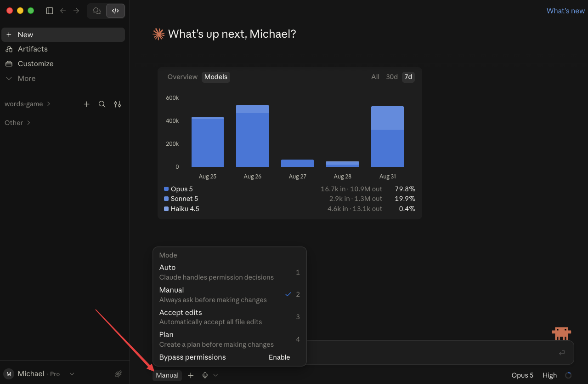Expand the More section

(63, 79)
